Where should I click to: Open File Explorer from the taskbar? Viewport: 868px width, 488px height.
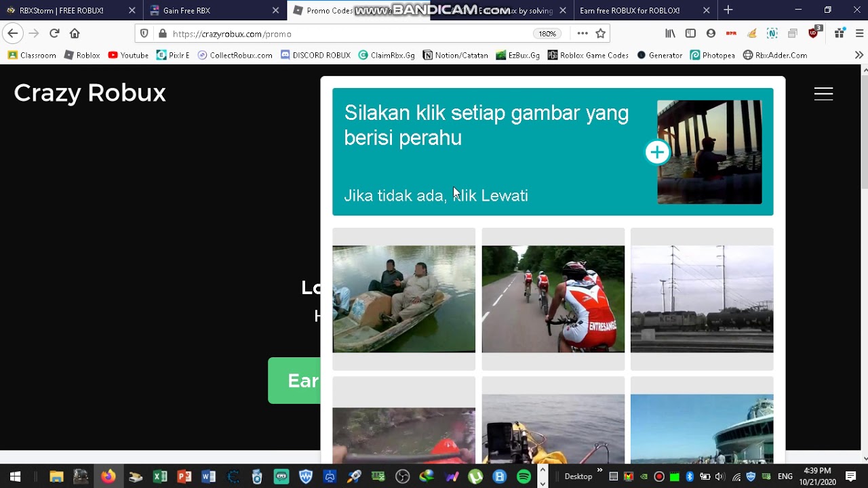56,476
